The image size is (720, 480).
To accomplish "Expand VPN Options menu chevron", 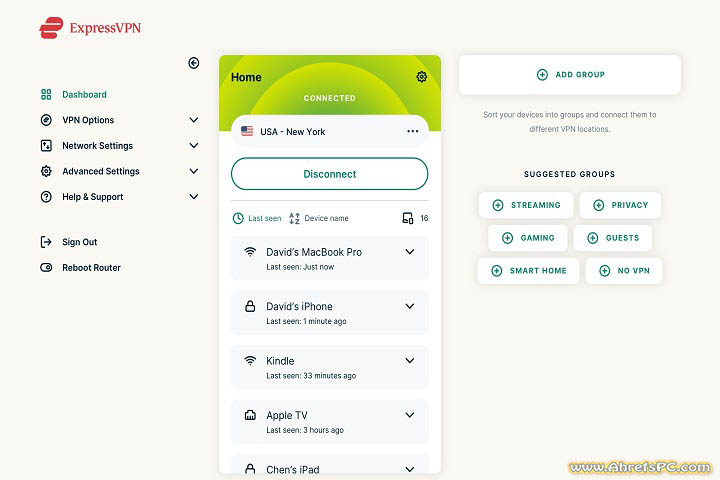I will pos(194,120).
